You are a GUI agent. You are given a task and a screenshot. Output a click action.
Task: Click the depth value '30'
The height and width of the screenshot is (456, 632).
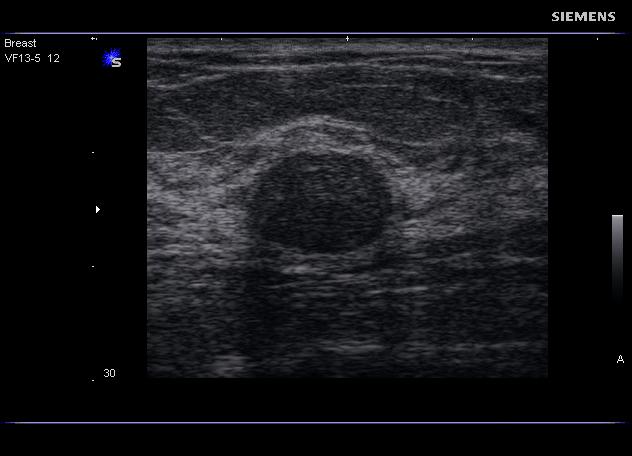click(109, 373)
